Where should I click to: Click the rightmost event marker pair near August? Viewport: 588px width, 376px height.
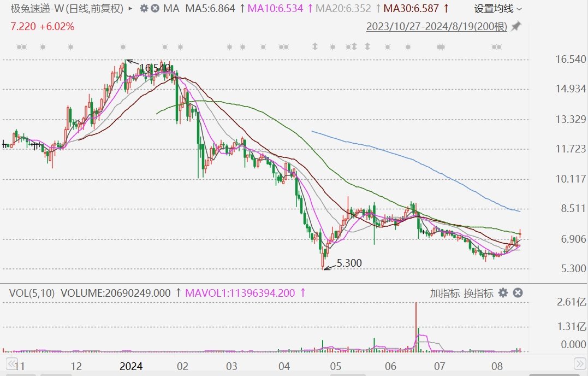(x=496, y=47)
